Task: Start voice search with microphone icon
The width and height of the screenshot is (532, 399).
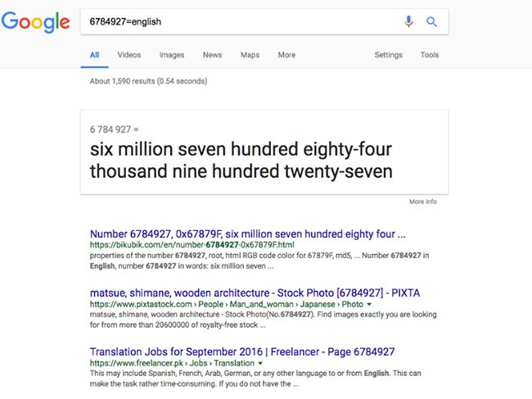Action: [408, 22]
